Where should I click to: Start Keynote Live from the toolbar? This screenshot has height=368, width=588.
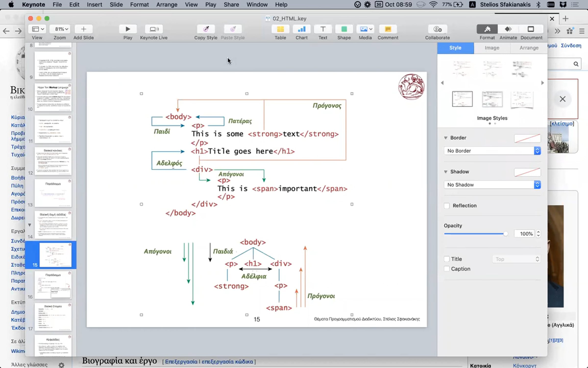point(154,29)
